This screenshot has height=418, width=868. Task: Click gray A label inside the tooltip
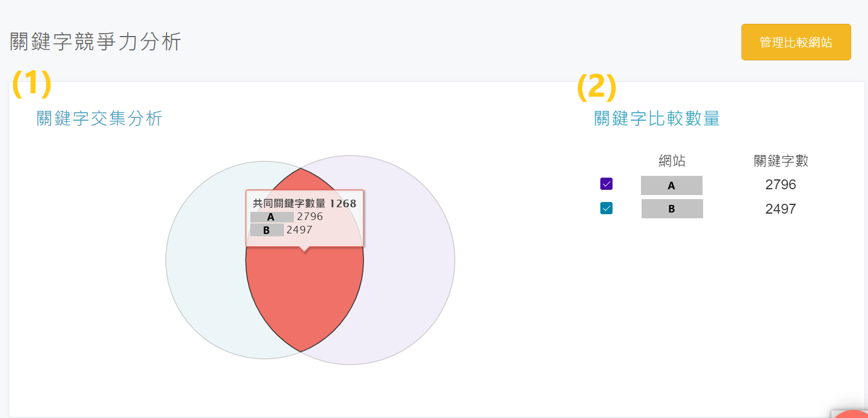pos(271,217)
